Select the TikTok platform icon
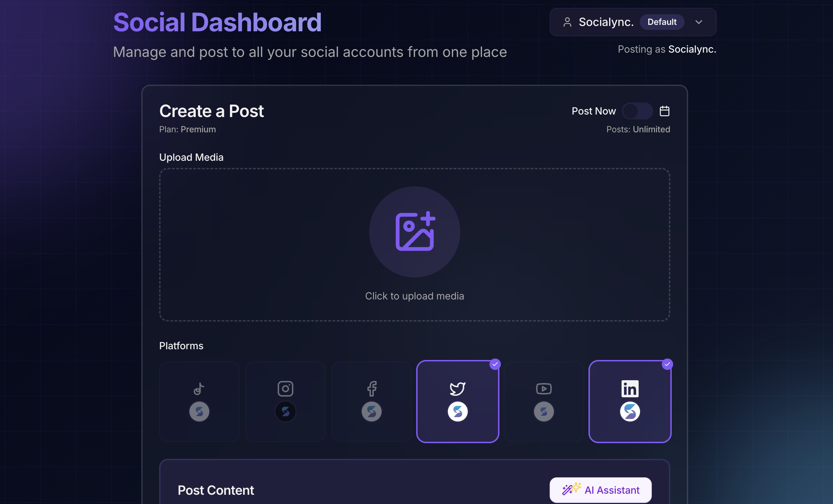 tap(199, 388)
